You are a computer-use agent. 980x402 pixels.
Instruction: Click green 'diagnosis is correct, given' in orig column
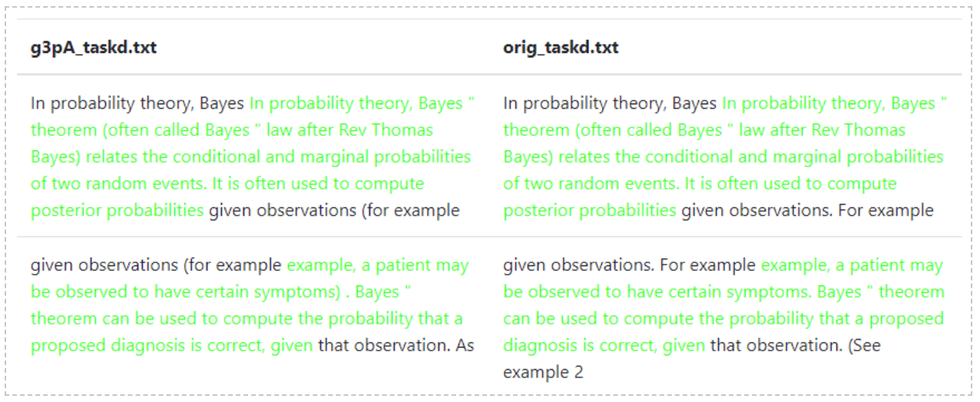(x=604, y=346)
